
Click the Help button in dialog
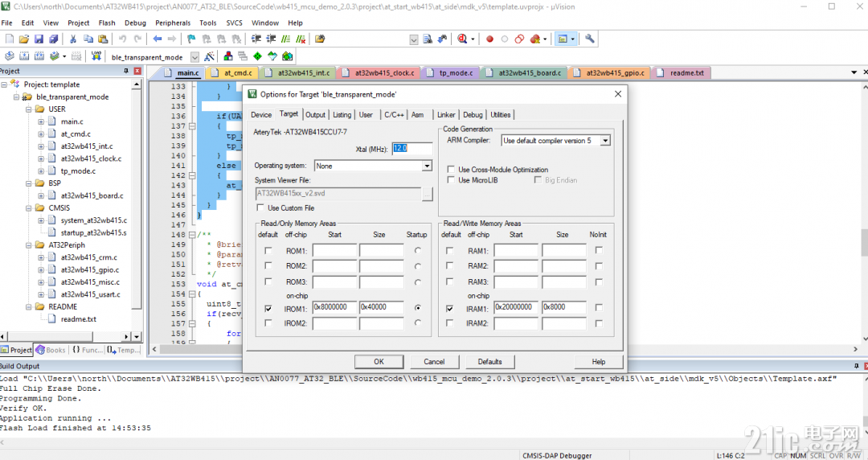(599, 362)
